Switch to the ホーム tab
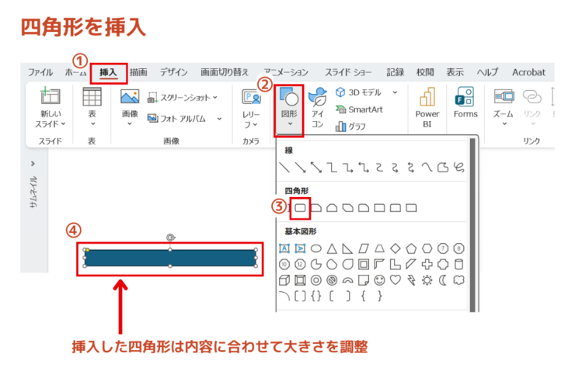The width and height of the screenshot is (575, 392). 75,72
